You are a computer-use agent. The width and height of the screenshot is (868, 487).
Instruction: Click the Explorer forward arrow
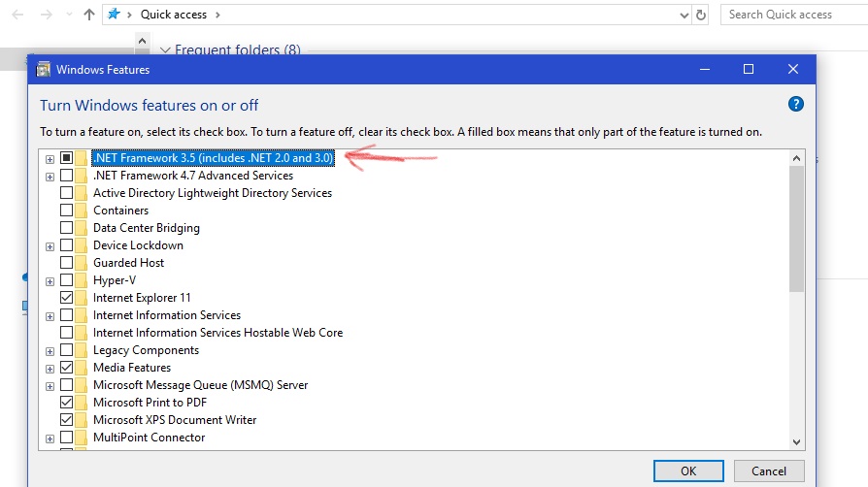point(47,15)
